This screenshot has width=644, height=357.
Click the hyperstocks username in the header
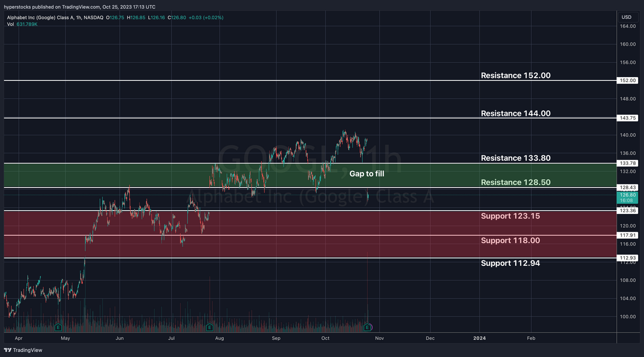click(16, 7)
